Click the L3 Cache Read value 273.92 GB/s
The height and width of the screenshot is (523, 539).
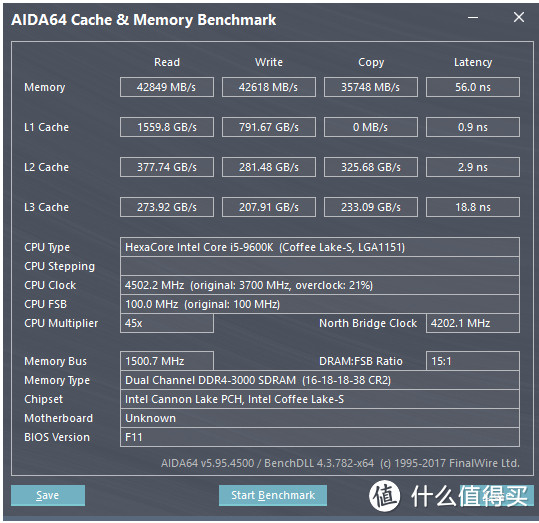pyautogui.click(x=167, y=207)
